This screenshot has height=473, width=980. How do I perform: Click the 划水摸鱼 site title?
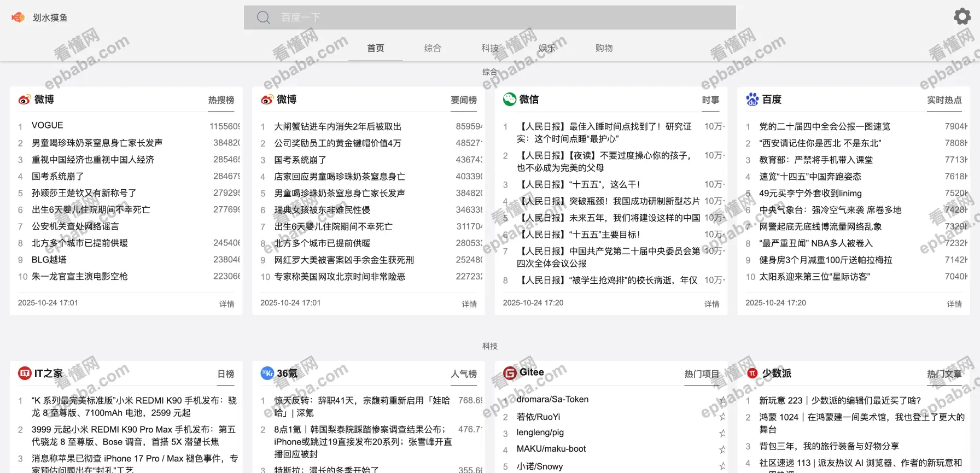pos(50,17)
